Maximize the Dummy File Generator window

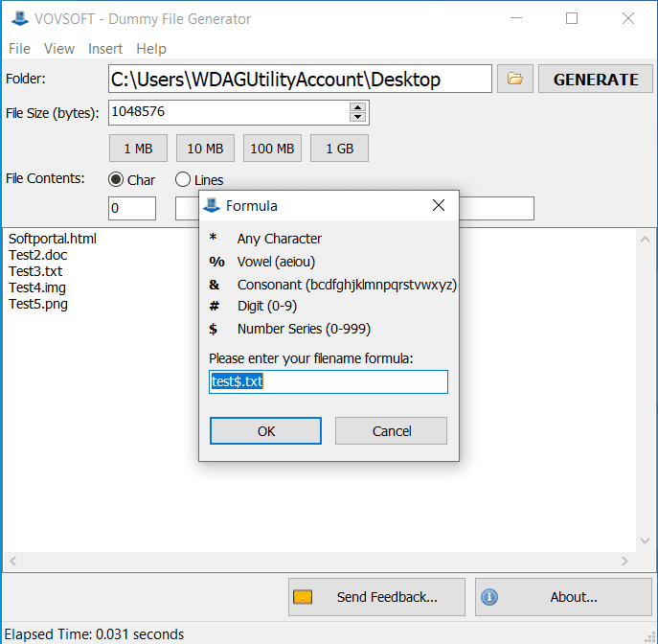point(572,18)
